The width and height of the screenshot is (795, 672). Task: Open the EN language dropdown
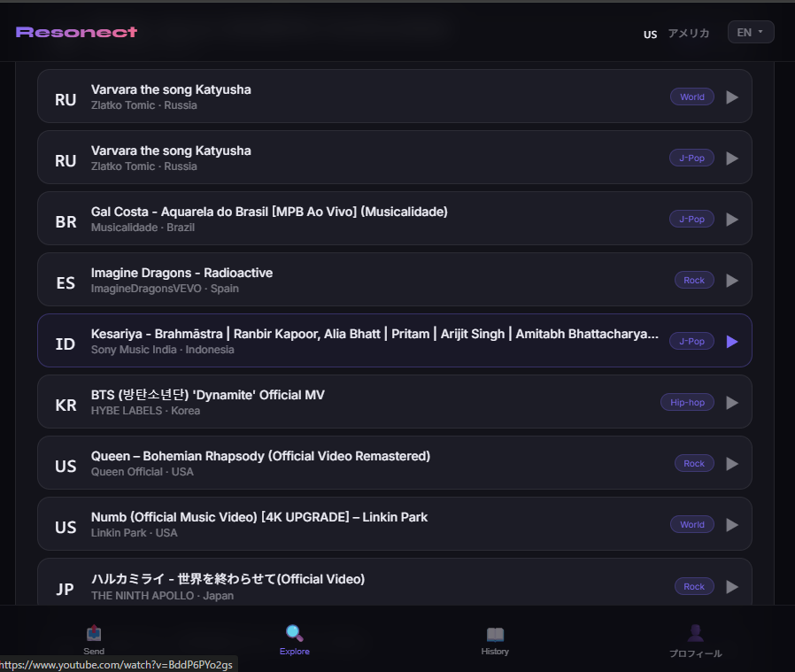[x=751, y=33]
